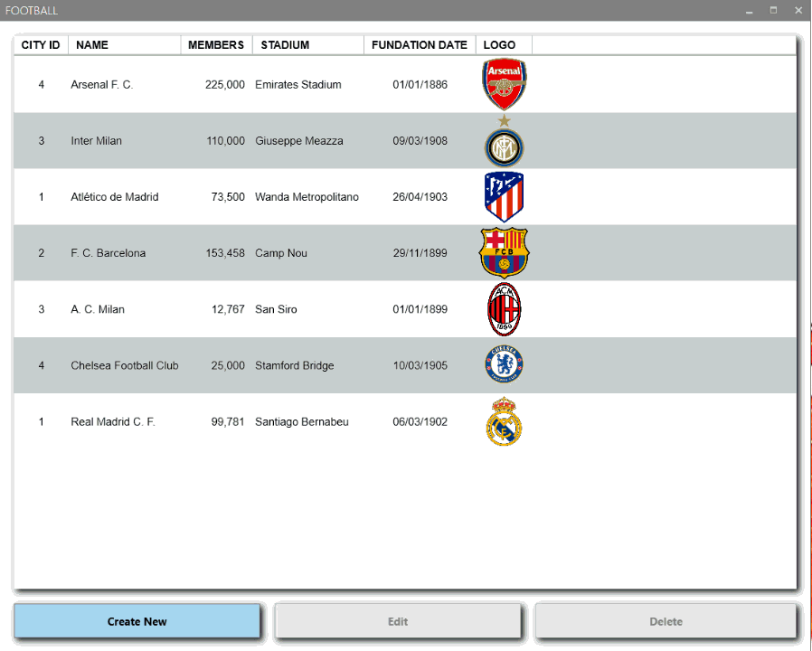Sort by NAME column header

coord(125,45)
